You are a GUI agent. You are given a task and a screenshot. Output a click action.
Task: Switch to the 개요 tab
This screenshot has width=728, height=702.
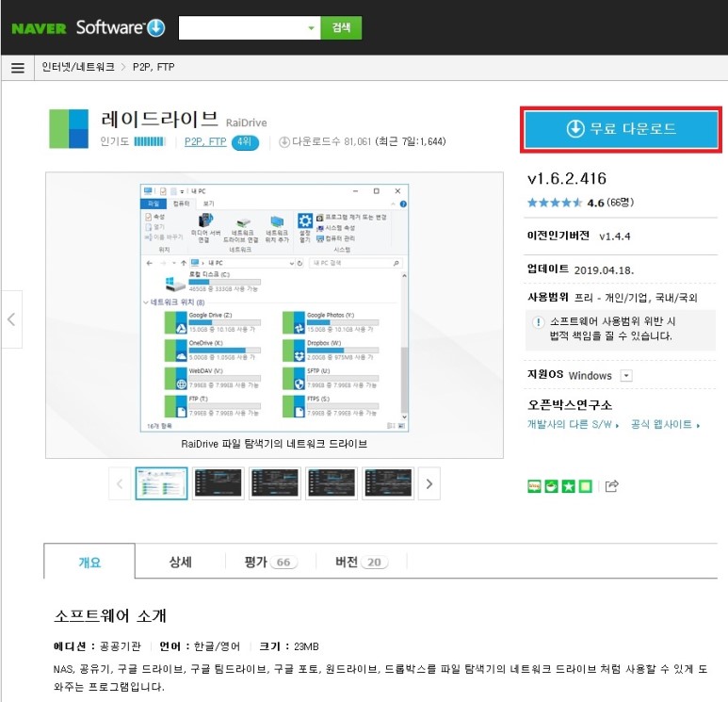coord(89,562)
